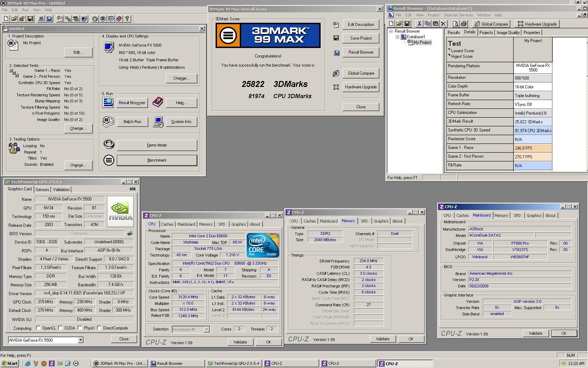Toggle PhysX checkbox in GPU-Z
Viewport: 588px width, 368px height.
(80, 328)
